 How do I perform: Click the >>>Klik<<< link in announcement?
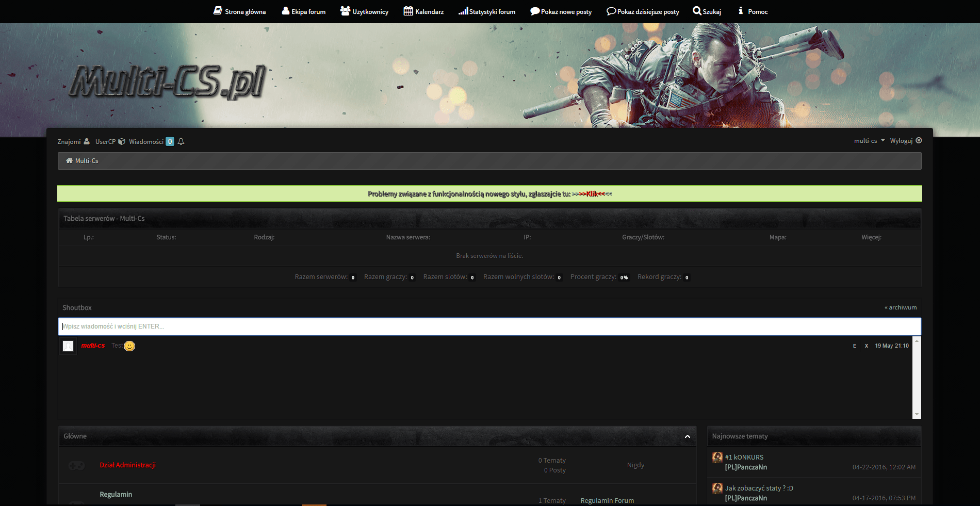pyautogui.click(x=592, y=194)
